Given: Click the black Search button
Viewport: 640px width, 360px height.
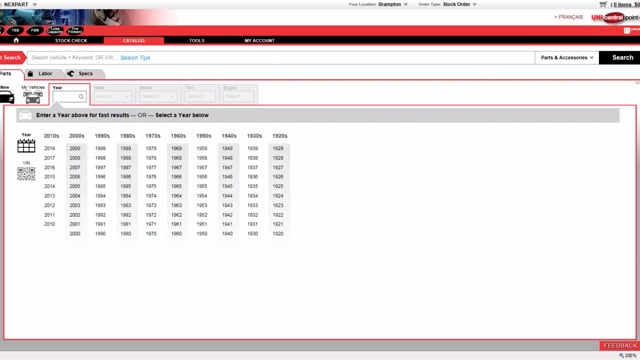Looking at the screenshot, I should (620, 58).
